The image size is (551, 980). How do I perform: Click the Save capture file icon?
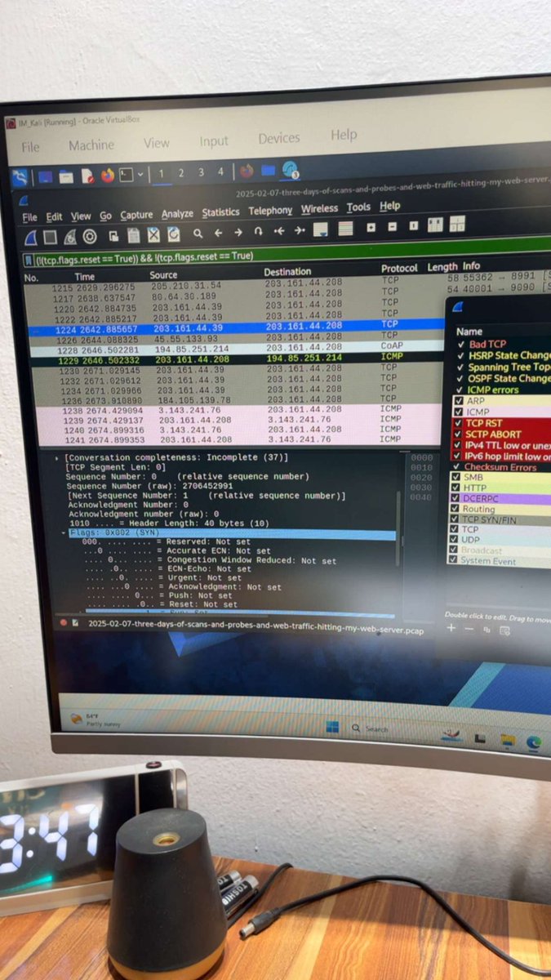point(135,235)
